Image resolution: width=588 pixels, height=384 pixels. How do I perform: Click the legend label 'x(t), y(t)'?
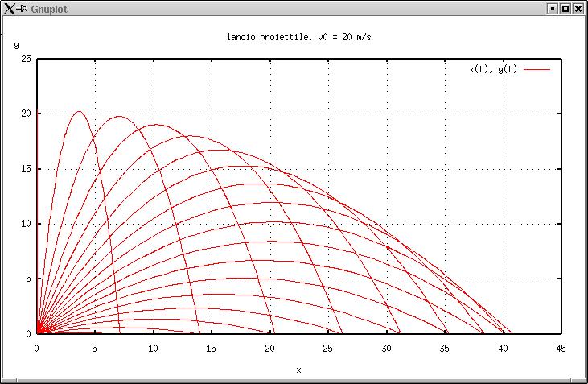tap(493, 70)
